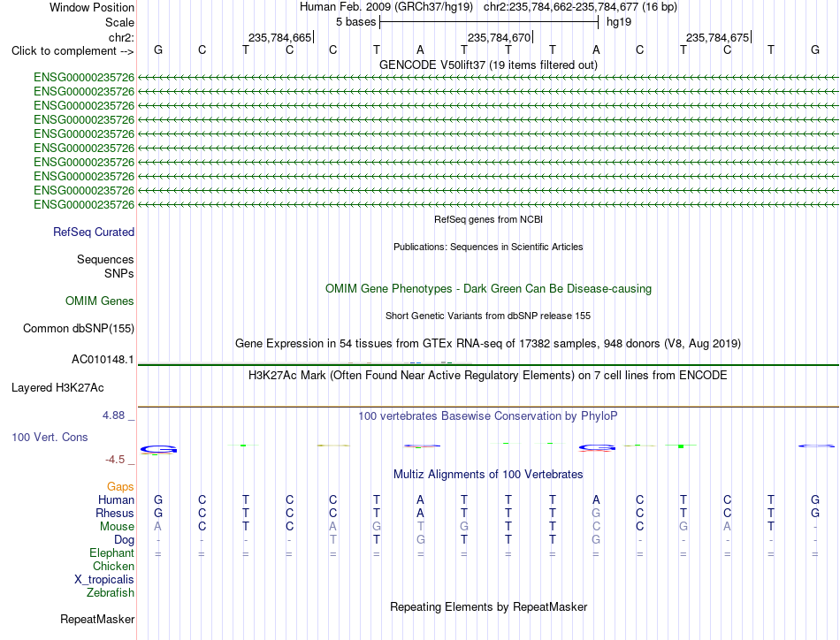Screen dimensions: 840x640
Task: Click the 'Click to complement -->' label
Action: 73,51
